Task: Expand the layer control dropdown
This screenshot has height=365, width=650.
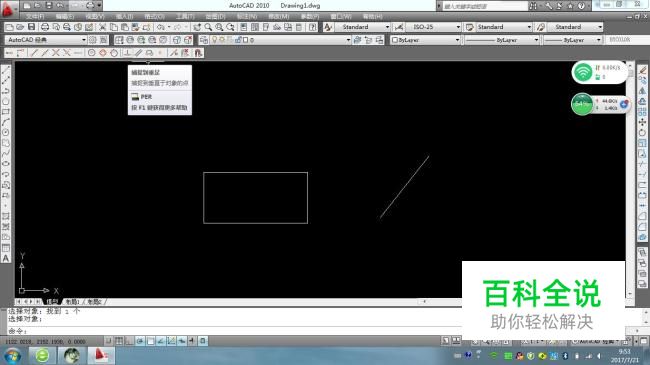Action: coord(281,40)
